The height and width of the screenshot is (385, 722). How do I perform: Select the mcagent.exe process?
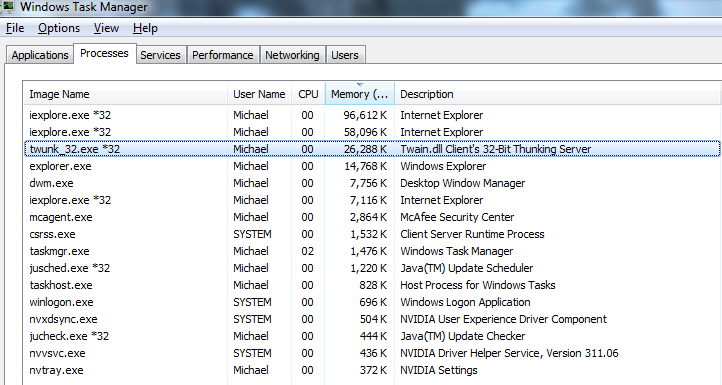pos(372,217)
